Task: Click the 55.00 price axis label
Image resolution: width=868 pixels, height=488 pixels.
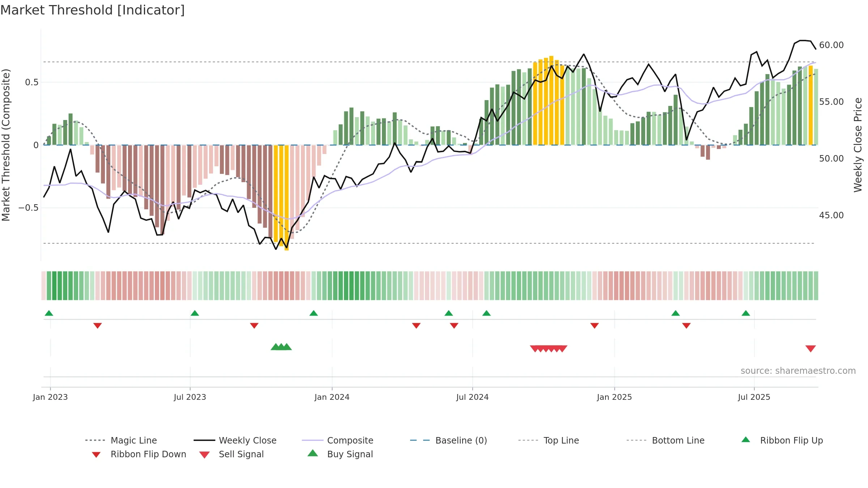Action: pyautogui.click(x=831, y=102)
